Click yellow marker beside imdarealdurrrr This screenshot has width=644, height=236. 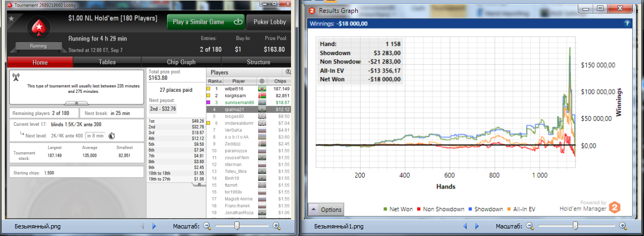[x=209, y=123]
